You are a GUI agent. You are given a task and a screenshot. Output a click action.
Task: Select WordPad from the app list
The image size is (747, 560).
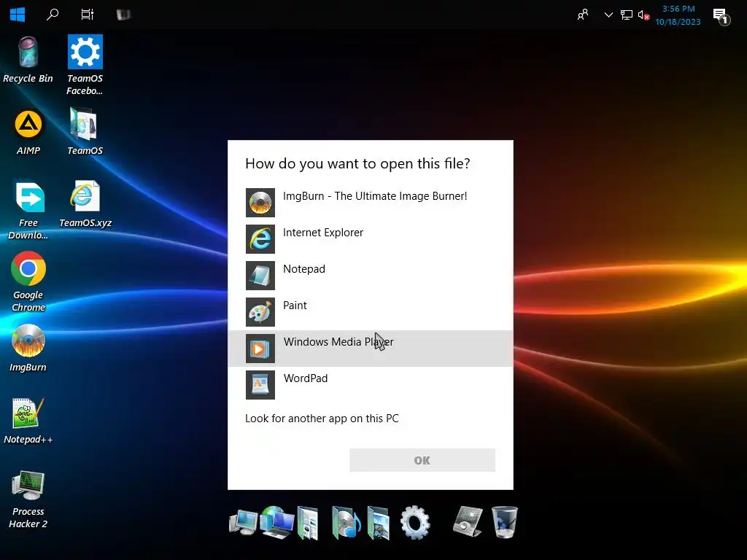[x=370, y=385]
